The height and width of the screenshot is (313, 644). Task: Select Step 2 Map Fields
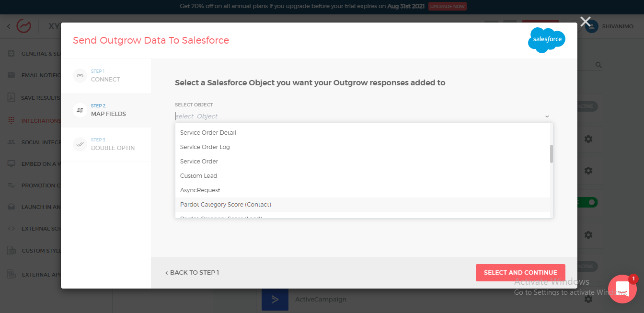pyautogui.click(x=106, y=110)
